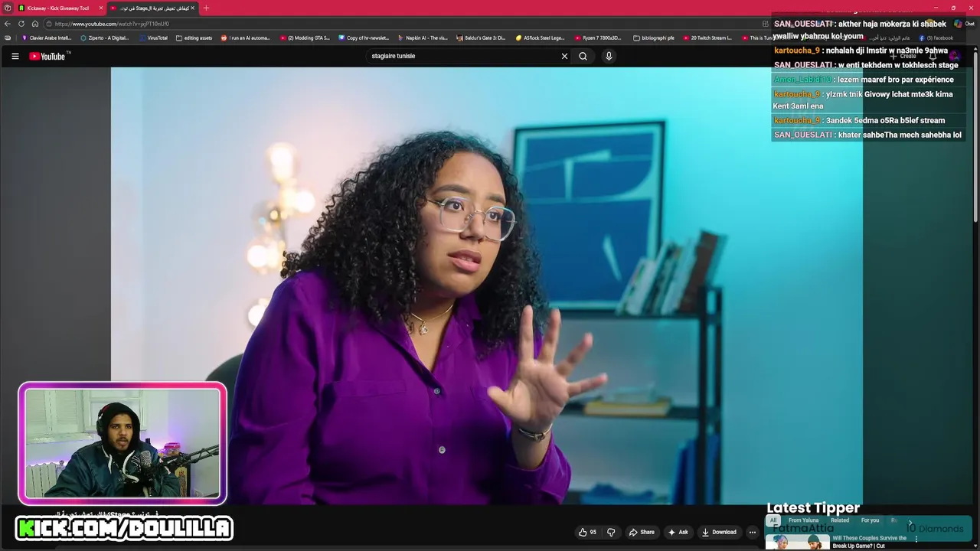Open the Clavier Arabe Intell... bookmark

47,37
